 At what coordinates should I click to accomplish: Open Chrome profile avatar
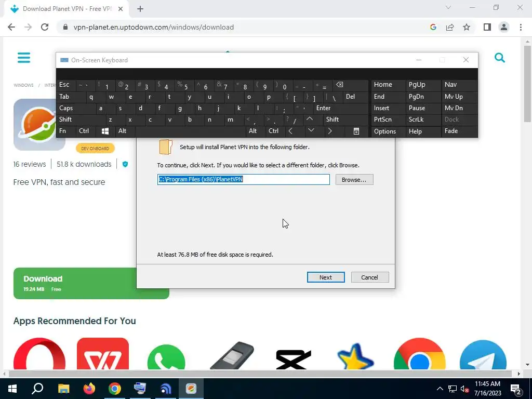[x=504, y=27]
